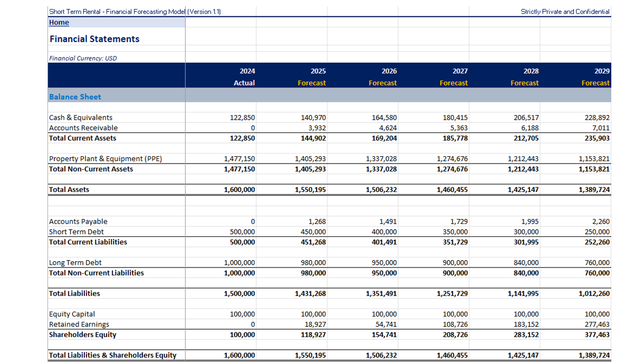Click the Financial Currency USD label
The width and height of the screenshot is (644, 363).
click(80, 58)
